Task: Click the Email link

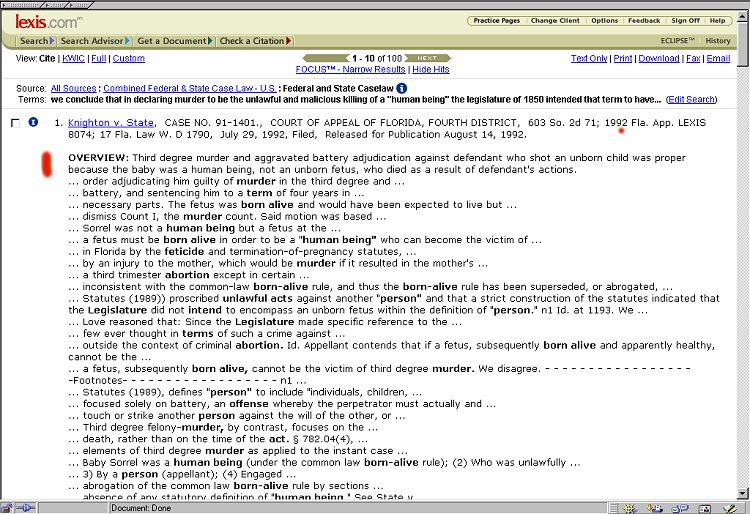Action: coord(718,58)
